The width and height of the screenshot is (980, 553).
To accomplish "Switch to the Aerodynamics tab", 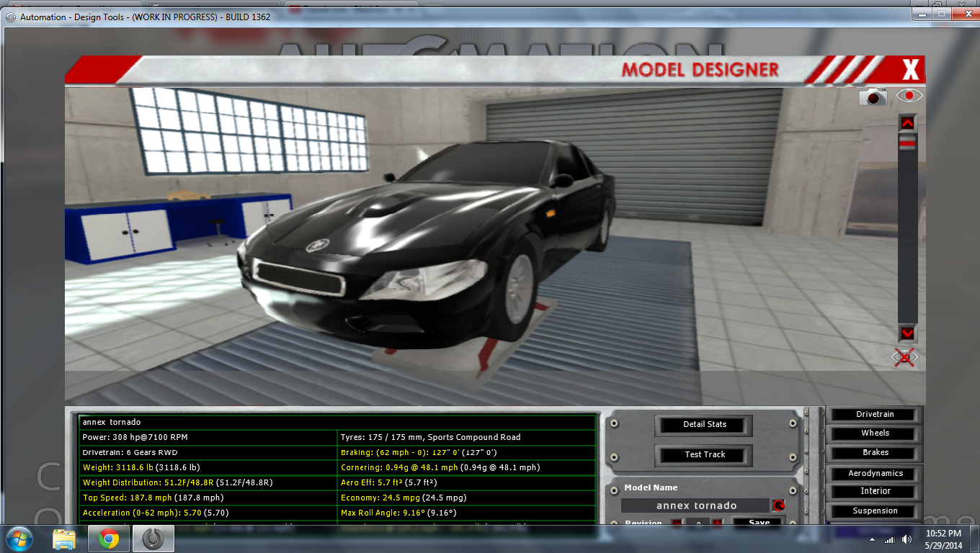I will [x=875, y=474].
